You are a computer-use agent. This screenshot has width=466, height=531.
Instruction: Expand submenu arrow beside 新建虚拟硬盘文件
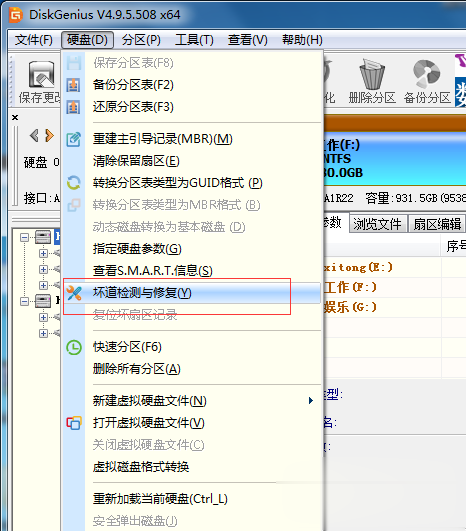point(311,401)
